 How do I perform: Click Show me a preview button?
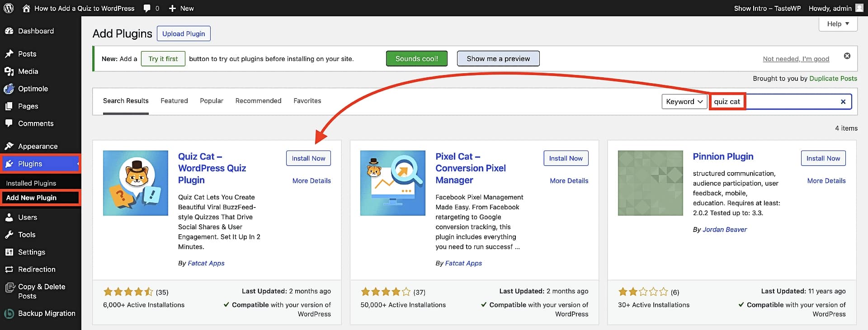pyautogui.click(x=498, y=58)
